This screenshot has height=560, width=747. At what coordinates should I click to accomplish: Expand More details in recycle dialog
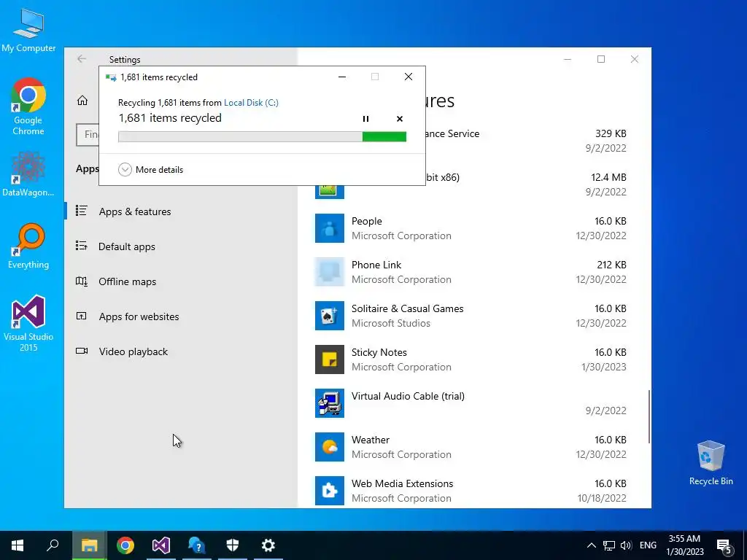click(150, 169)
